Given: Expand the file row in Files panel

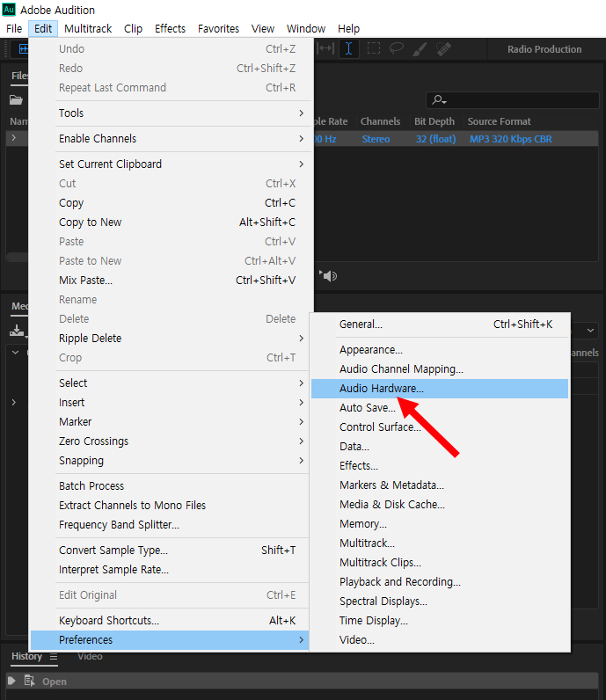Looking at the screenshot, I should click(14, 138).
